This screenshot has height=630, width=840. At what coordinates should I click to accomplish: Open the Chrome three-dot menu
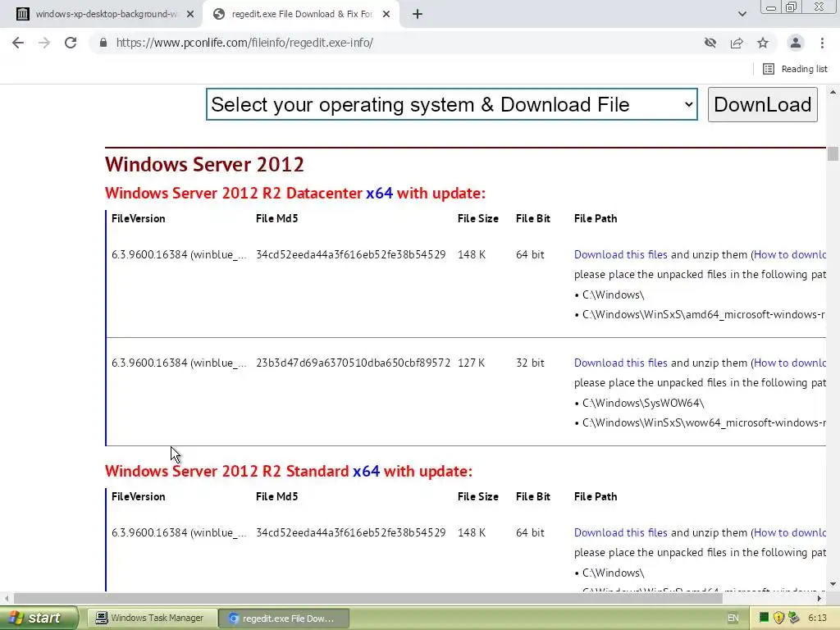point(822,43)
